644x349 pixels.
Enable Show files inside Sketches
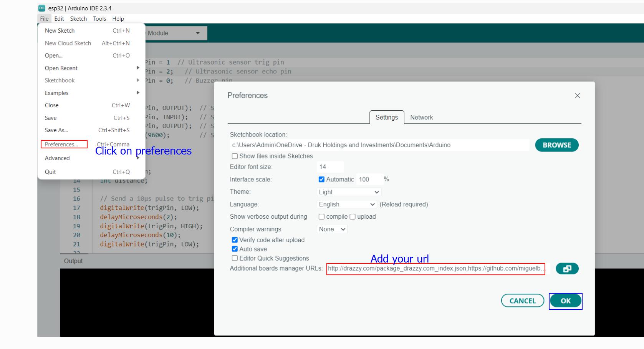point(235,156)
